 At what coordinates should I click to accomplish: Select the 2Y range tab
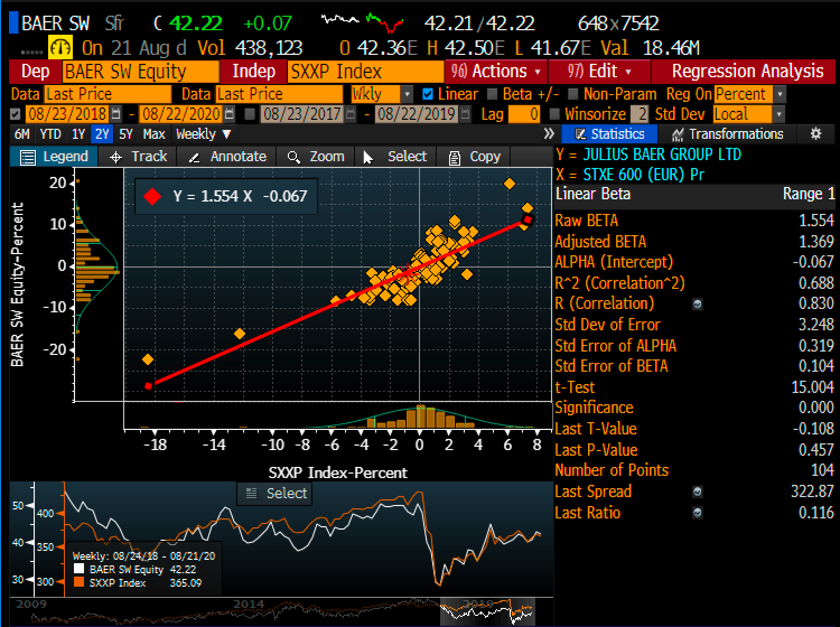point(102,134)
